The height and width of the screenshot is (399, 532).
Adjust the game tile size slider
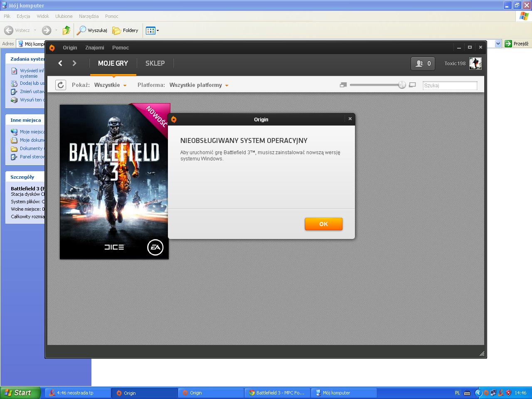(x=402, y=85)
